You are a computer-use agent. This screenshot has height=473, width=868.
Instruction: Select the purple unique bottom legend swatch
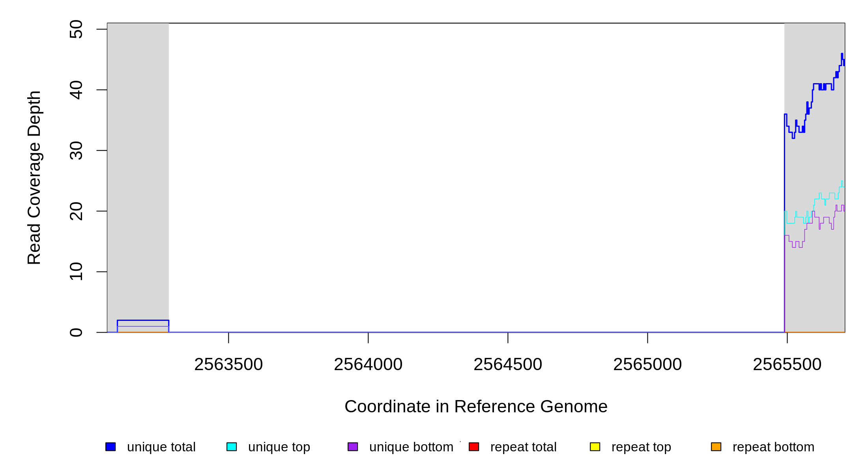click(x=353, y=447)
